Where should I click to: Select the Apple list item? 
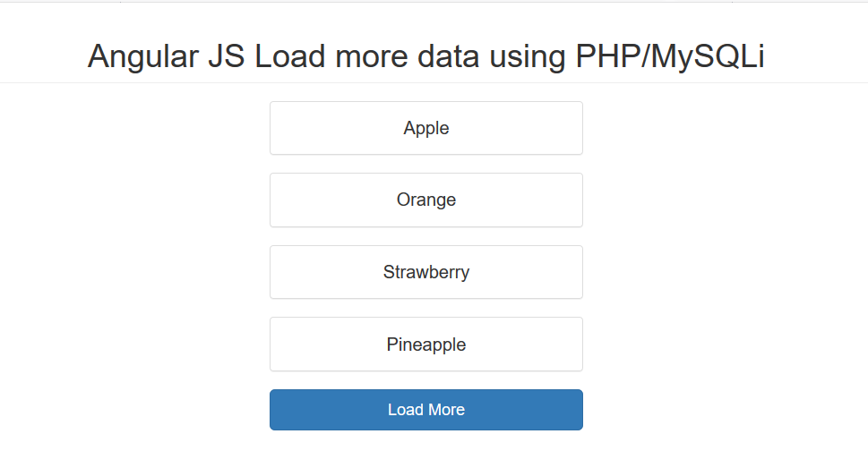pyautogui.click(x=426, y=128)
